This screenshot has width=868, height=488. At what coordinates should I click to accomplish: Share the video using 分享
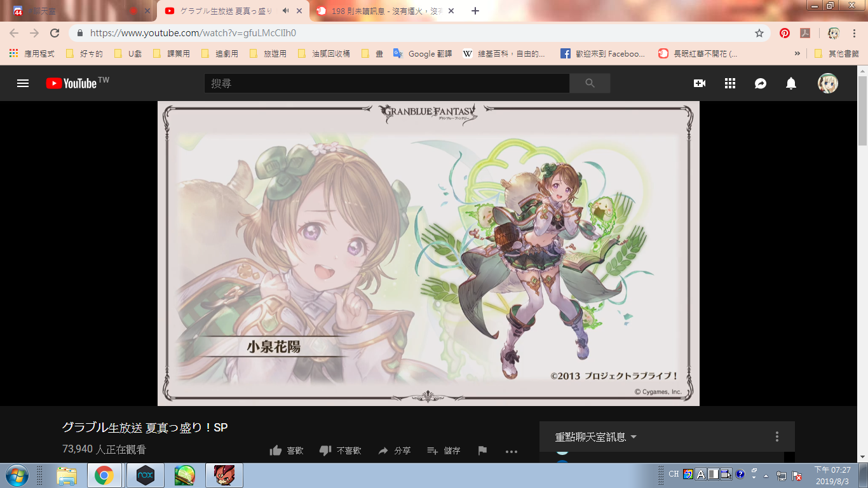394,451
